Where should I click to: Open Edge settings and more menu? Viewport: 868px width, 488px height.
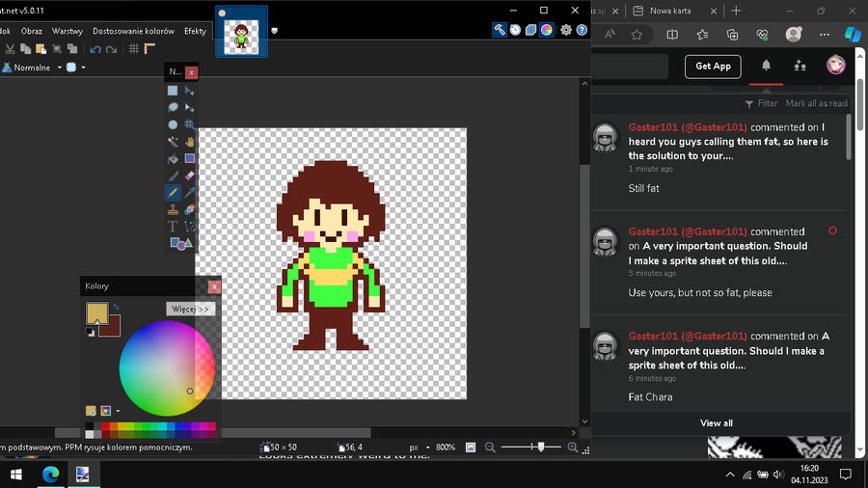pos(825,35)
